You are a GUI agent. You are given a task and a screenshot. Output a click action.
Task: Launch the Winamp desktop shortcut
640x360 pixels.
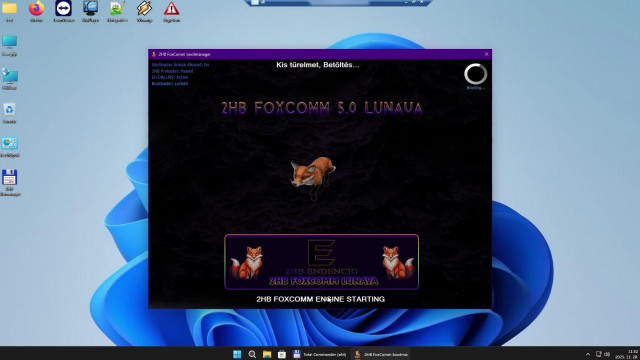point(144,8)
